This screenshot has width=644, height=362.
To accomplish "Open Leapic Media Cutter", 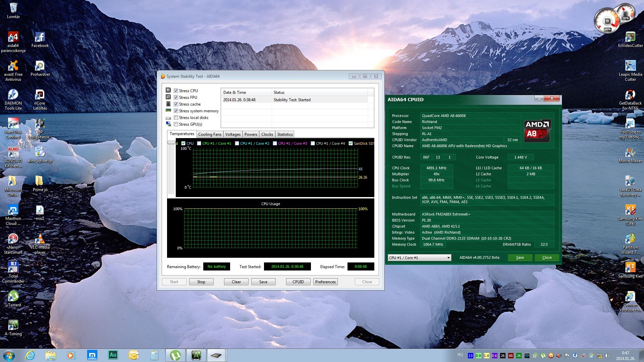I will pyautogui.click(x=630, y=70).
